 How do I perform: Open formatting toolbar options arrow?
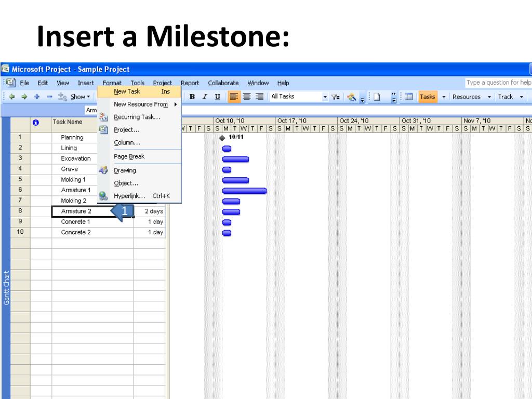tap(362, 100)
